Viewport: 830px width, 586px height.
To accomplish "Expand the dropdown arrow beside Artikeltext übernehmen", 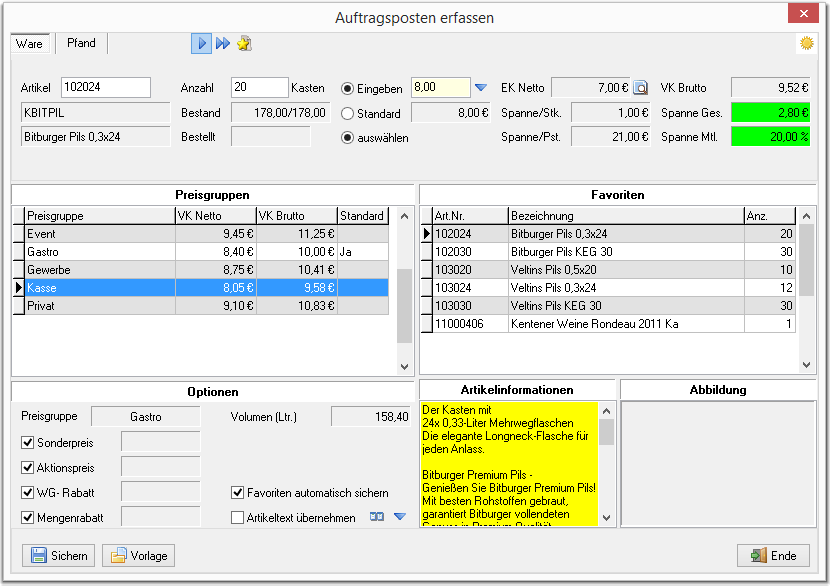I will pos(400,517).
